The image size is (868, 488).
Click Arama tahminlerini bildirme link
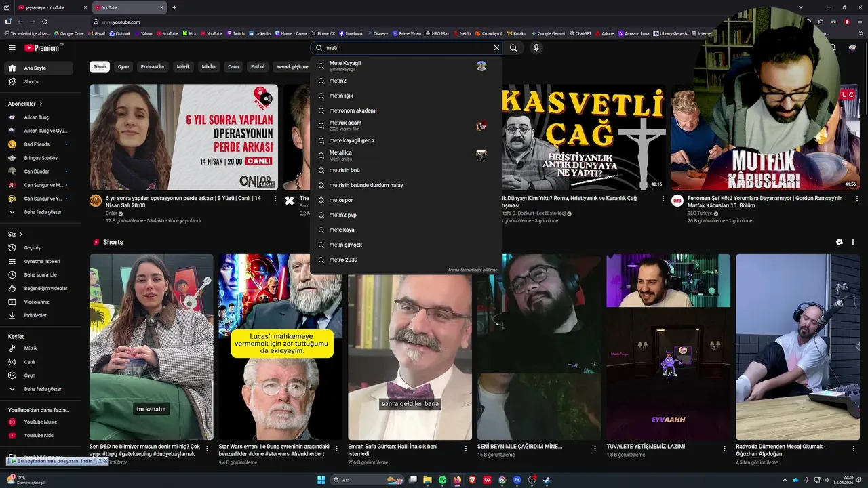[472, 270]
